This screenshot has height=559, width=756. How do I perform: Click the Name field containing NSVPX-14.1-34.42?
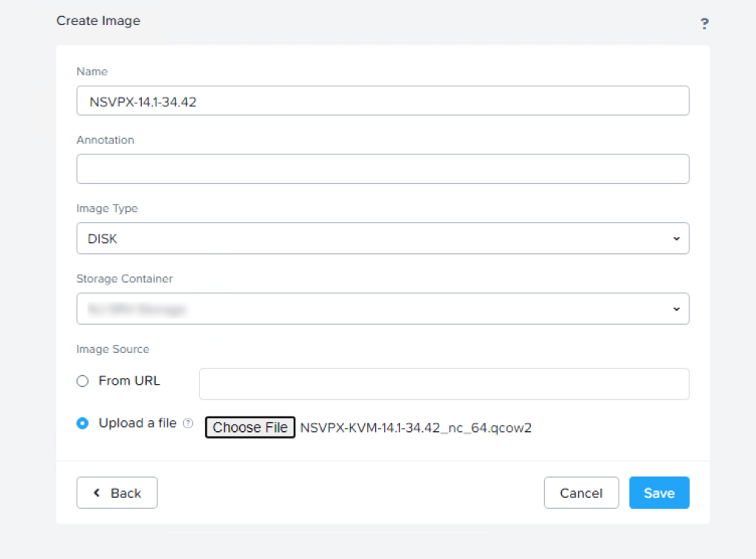pyautogui.click(x=382, y=101)
